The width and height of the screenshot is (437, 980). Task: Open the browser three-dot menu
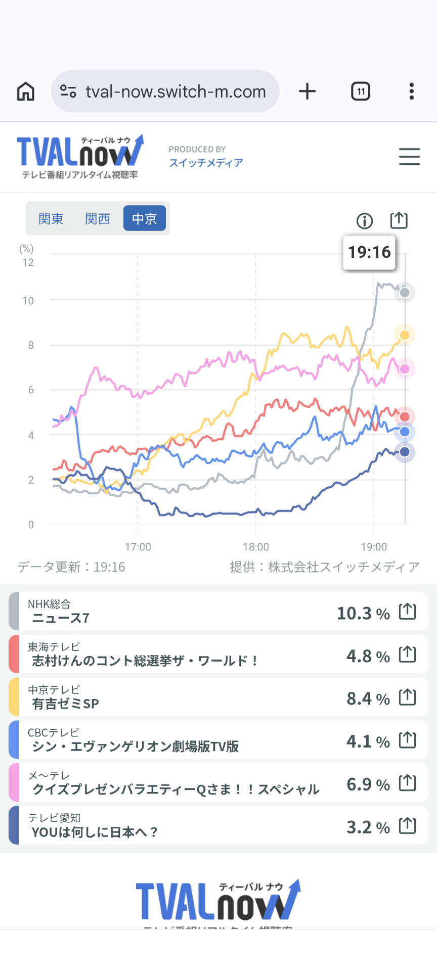(412, 91)
